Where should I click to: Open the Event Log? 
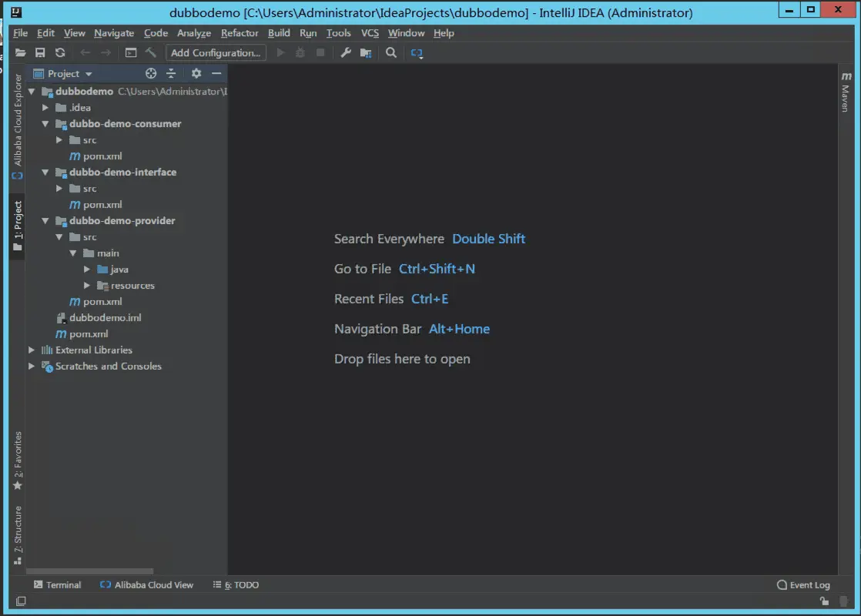click(x=803, y=584)
